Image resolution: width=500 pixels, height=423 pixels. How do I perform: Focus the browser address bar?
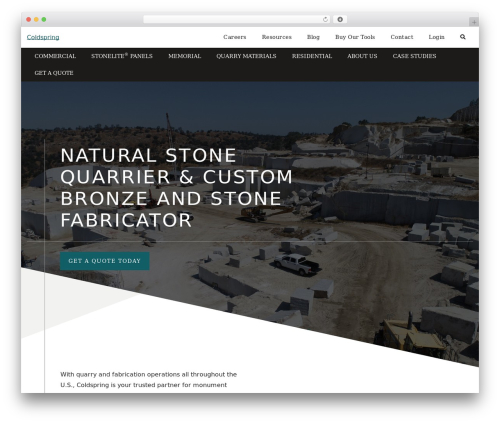[237, 20]
